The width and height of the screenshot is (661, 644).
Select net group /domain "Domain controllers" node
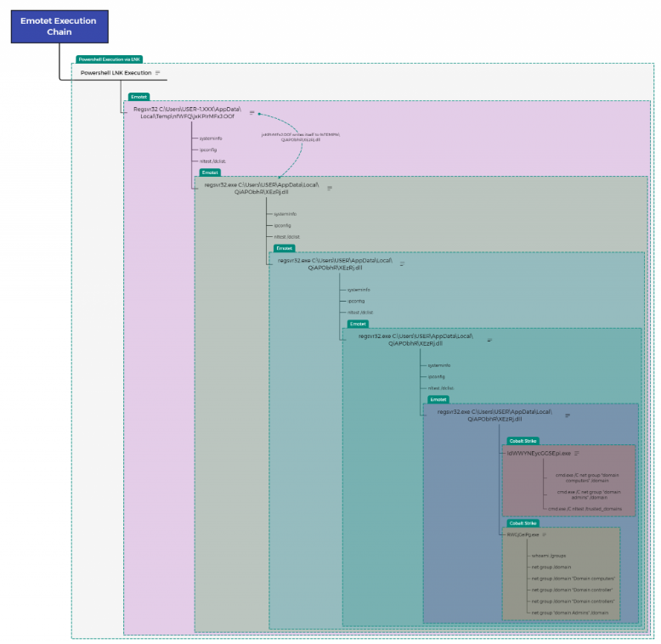coord(573,602)
